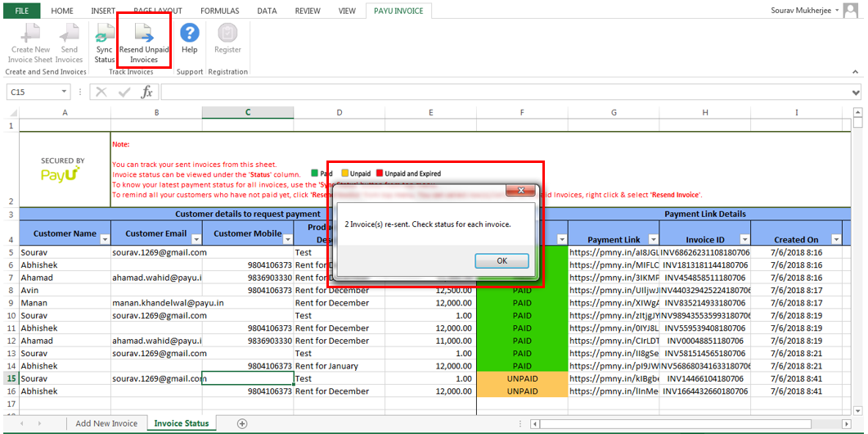Click the Unpaid and Expired red legend swatch

[x=380, y=174]
